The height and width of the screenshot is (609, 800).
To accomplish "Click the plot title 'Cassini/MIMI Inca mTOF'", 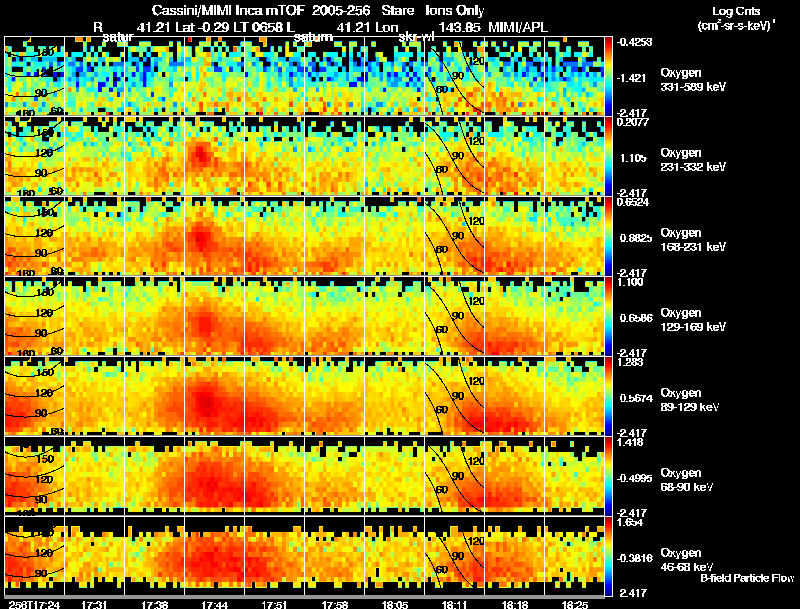I will click(x=228, y=10).
